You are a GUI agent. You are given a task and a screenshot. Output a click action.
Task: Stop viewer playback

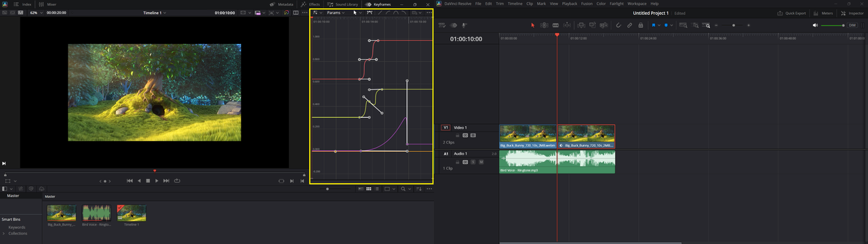coord(148,181)
